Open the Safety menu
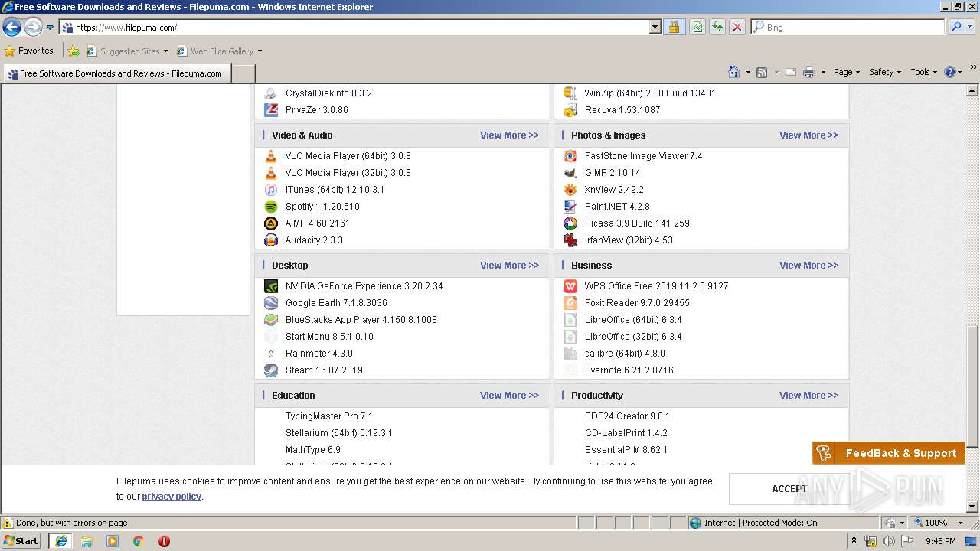 pos(885,72)
